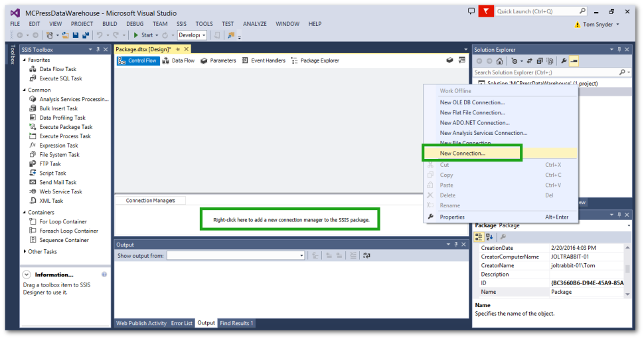Image resolution: width=644 pixels, height=339 pixels.
Task: Switch to the Event Handlers tab
Action: click(x=264, y=60)
